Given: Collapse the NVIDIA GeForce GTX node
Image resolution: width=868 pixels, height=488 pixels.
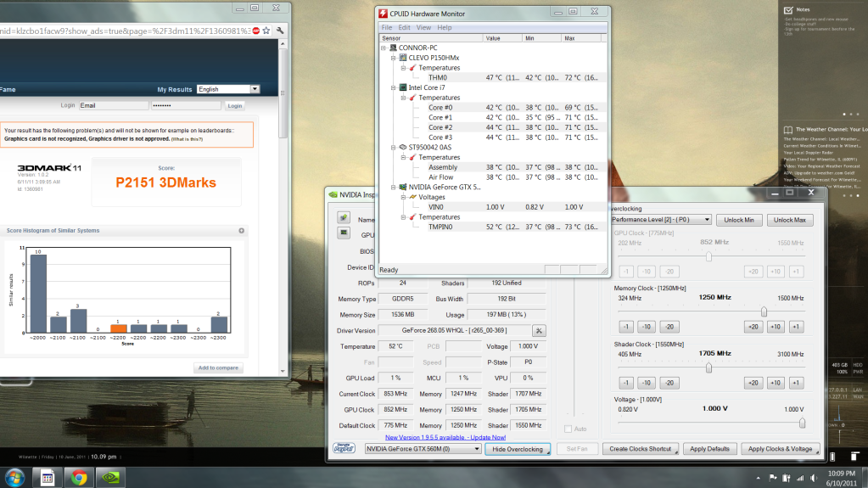Looking at the screenshot, I should click(393, 188).
